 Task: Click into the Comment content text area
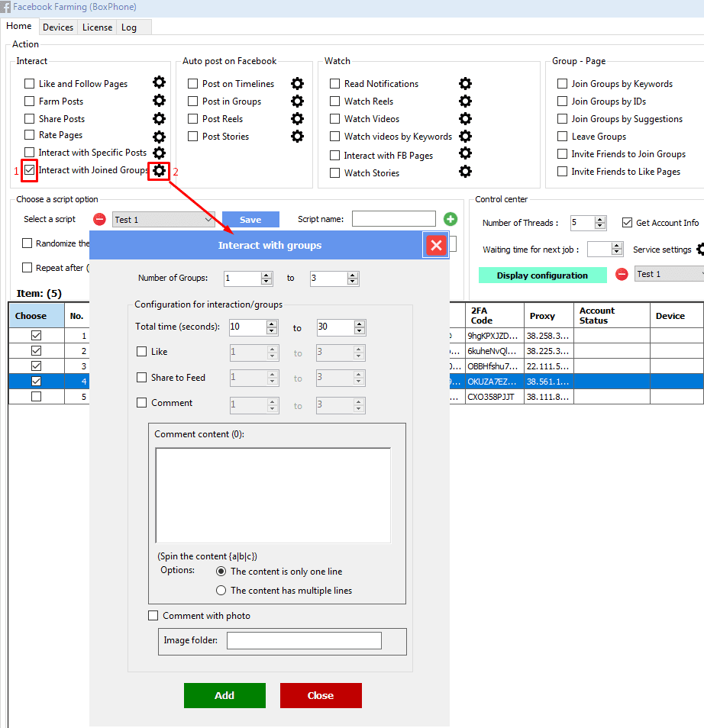pyautogui.click(x=273, y=495)
